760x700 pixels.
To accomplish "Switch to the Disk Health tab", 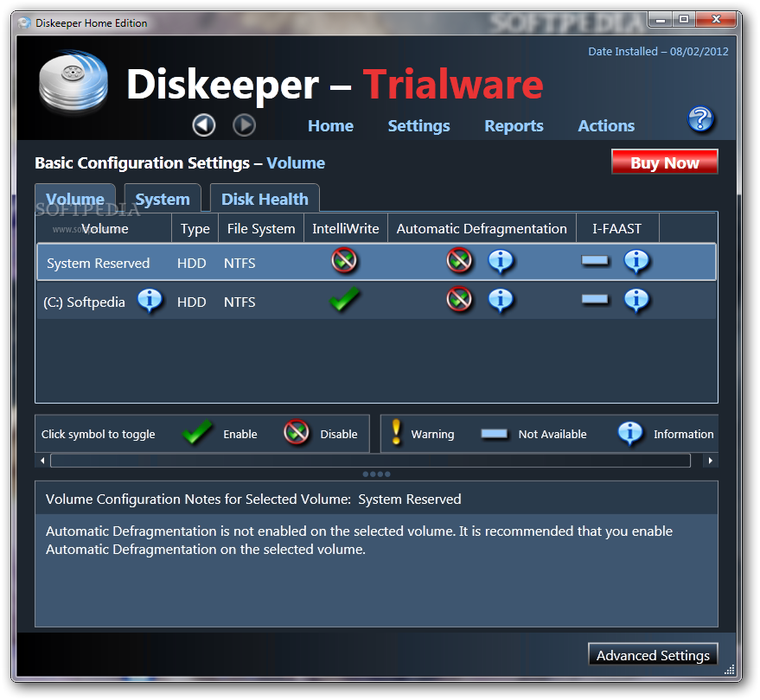I will point(265,198).
